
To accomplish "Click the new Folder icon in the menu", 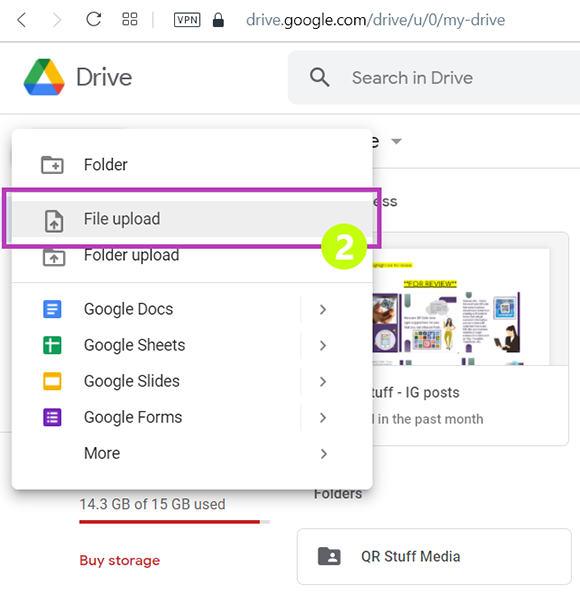I will (52, 165).
